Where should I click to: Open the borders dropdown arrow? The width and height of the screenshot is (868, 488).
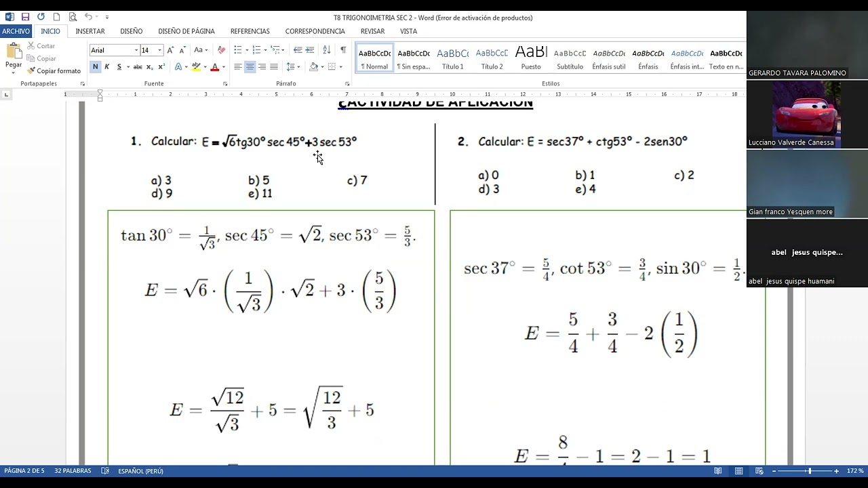tap(340, 67)
